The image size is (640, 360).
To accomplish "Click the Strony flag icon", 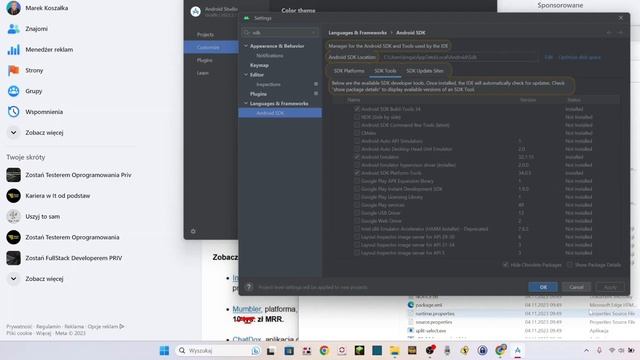I will click(x=13, y=70).
